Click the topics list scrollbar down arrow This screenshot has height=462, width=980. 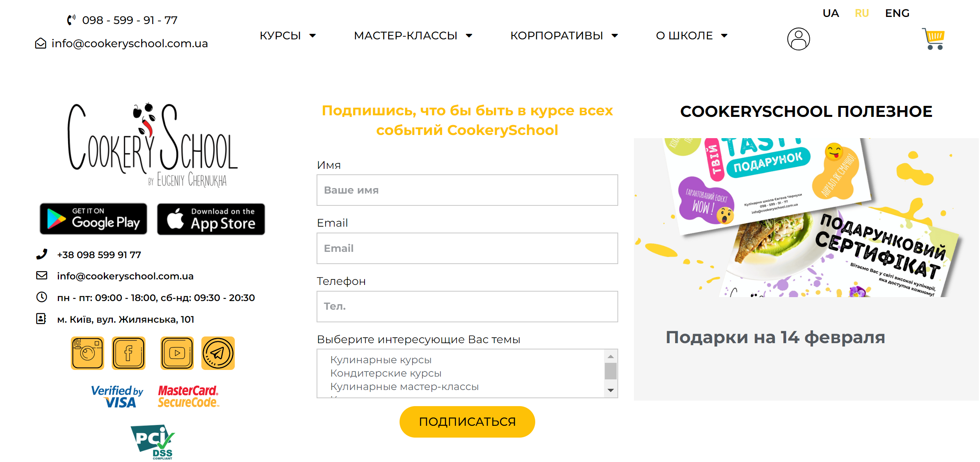click(610, 390)
